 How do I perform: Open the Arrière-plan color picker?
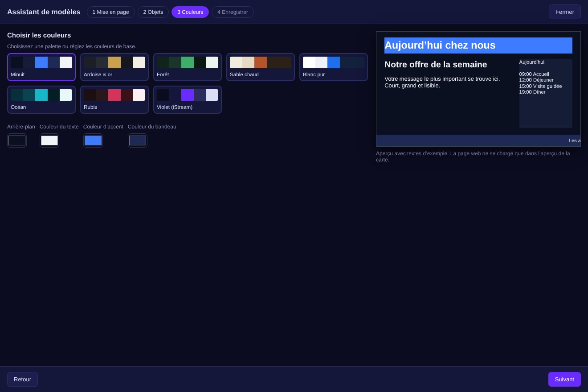click(17, 140)
